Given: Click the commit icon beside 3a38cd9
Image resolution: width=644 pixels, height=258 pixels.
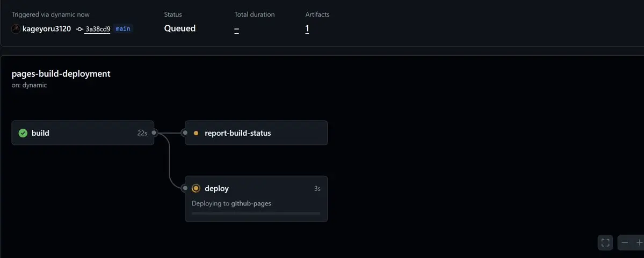Looking at the screenshot, I should (79, 29).
